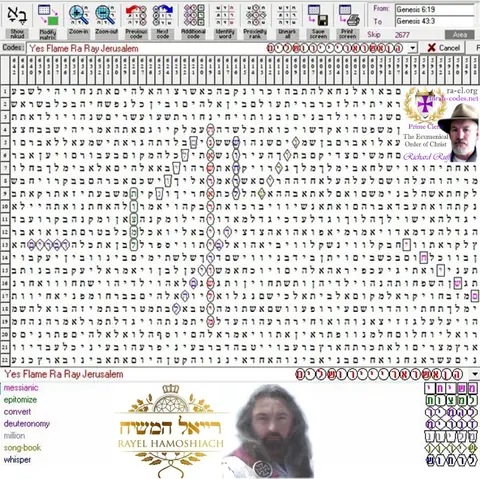Screen dimensions: 480x479
Task: Click row header number 13 of the matrix
Action: pyautogui.click(x=5, y=245)
